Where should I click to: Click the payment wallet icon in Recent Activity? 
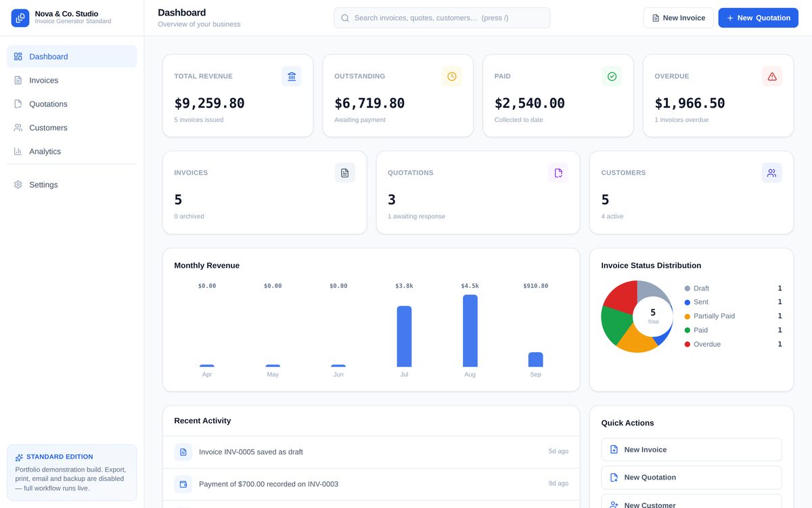(183, 484)
